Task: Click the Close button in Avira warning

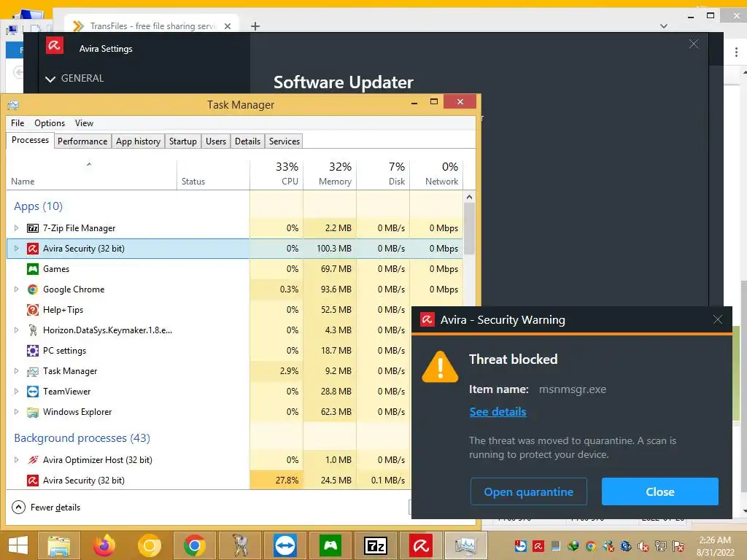Action: [x=659, y=491]
